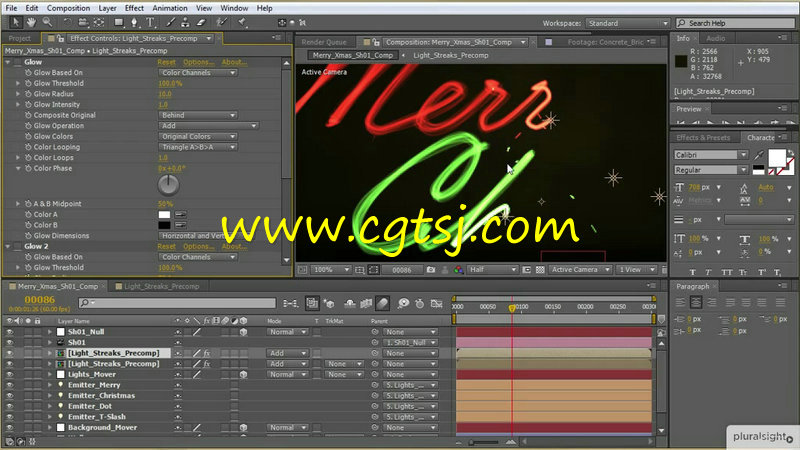Toggle the Glow Radius stopwatch

pos(28,94)
